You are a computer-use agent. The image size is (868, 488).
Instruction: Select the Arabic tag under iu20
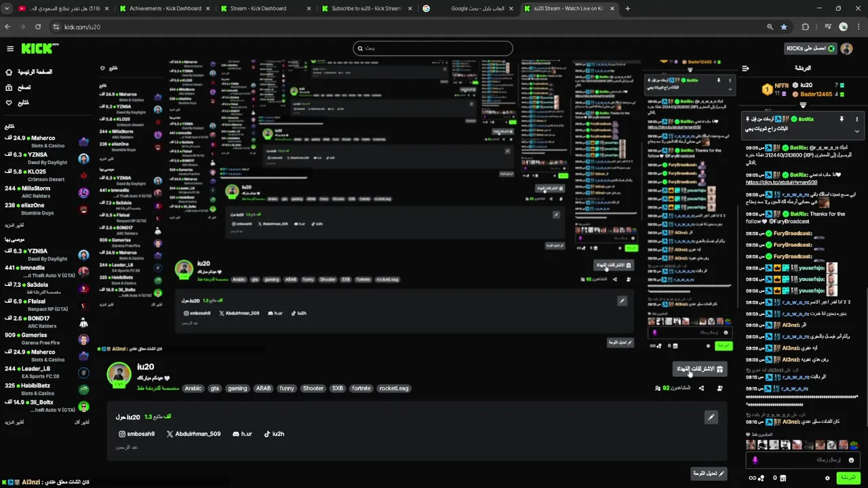[x=193, y=388]
